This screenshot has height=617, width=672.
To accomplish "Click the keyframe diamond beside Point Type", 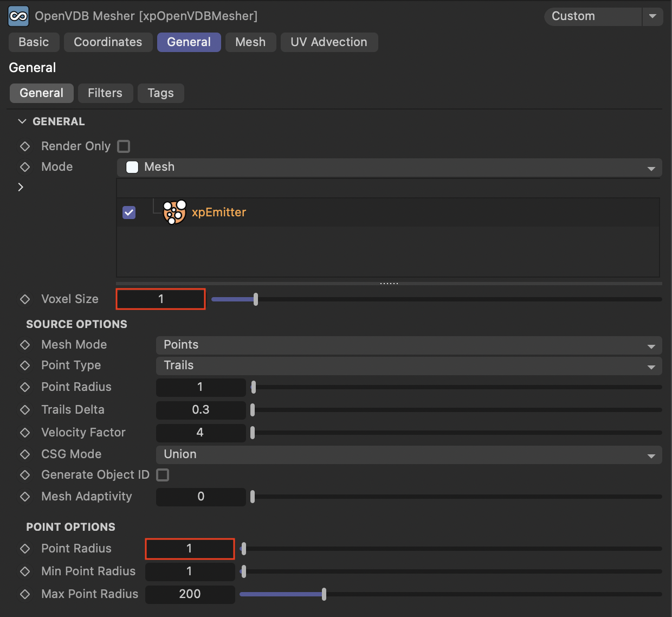I will (x=25, y=365).
